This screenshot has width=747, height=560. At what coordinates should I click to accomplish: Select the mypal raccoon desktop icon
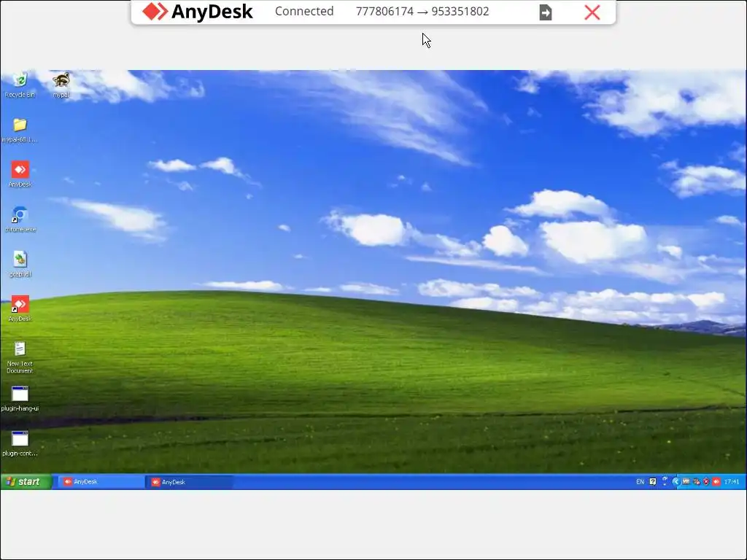(61, 85)
